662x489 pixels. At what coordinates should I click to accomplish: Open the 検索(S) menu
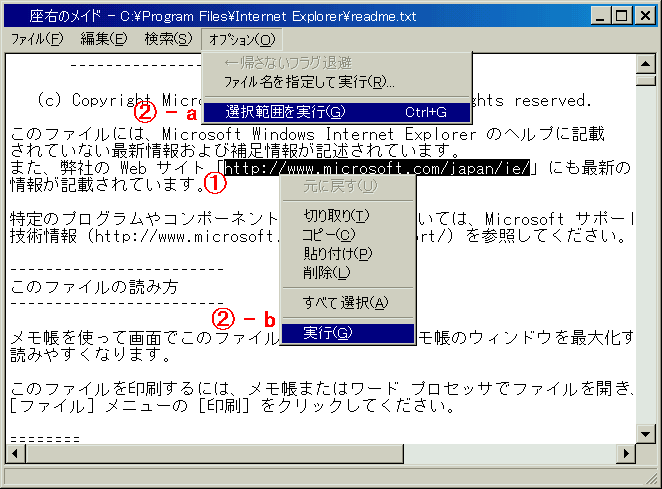point(167,39)
